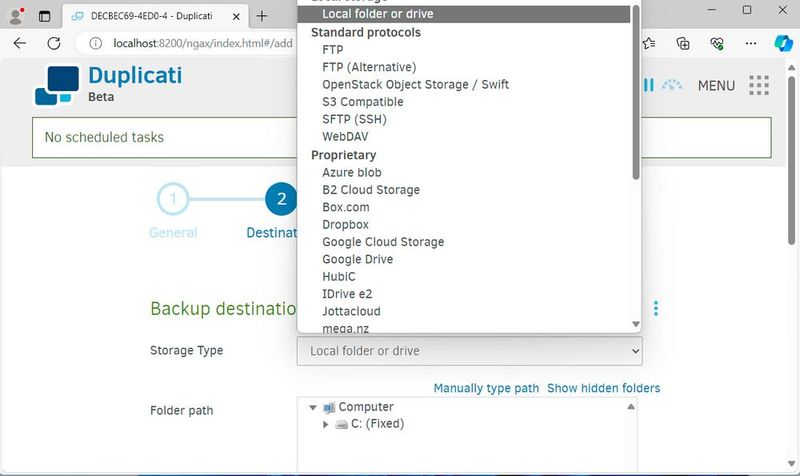Choose Local folder or drive option
The image size is (800, 476).
click(464, 14)
